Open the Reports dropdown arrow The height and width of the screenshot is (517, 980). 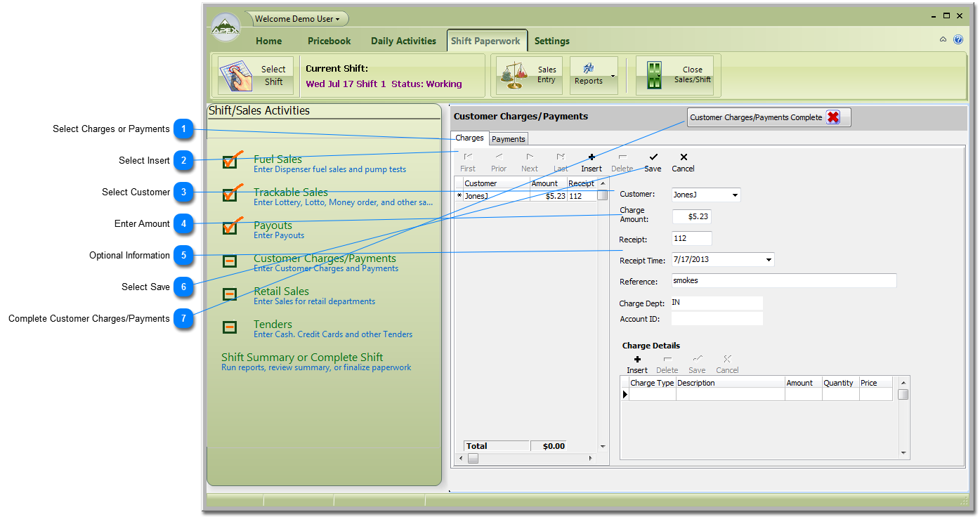tap(613, 76)
